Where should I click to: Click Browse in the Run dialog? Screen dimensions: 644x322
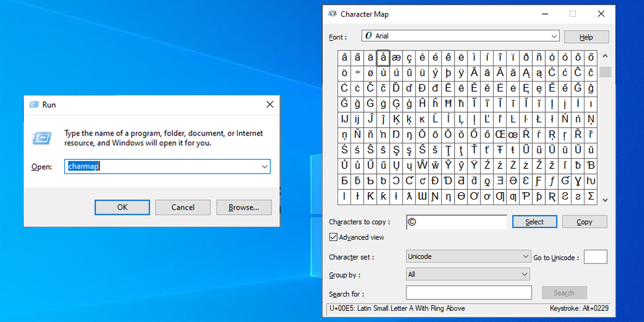(x=244, y=207)
